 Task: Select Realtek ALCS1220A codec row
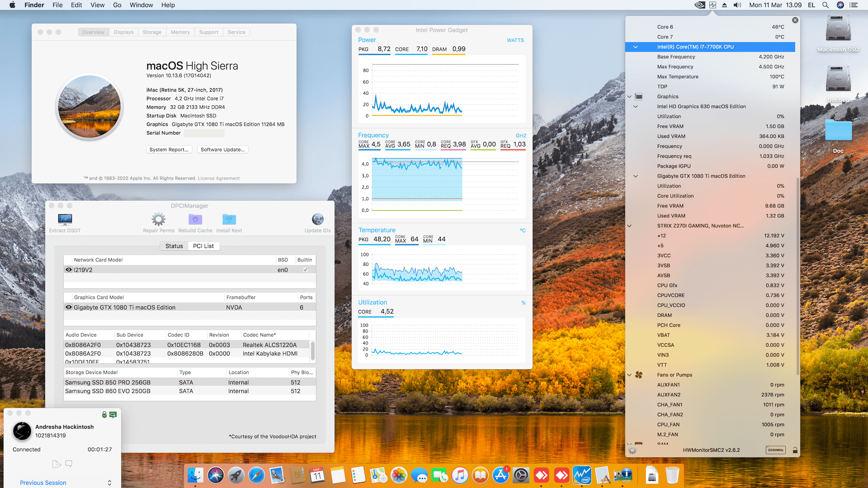click(x=187, y=345)
